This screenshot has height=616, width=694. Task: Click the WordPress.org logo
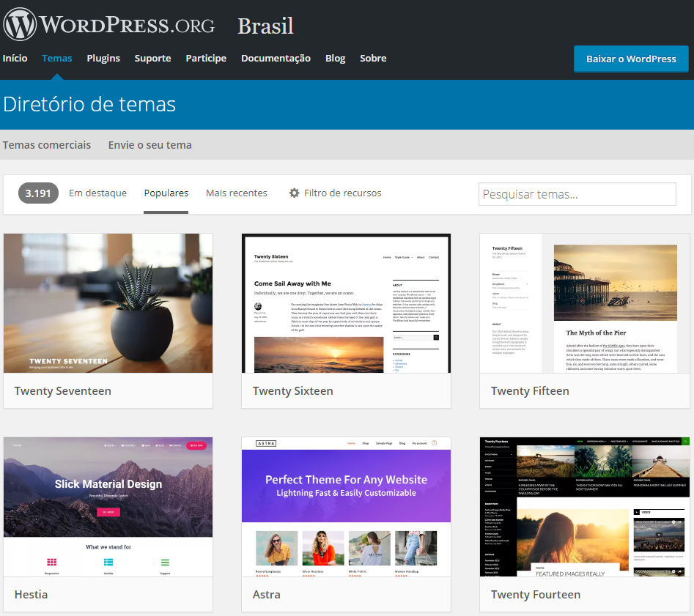pos(109,24)
